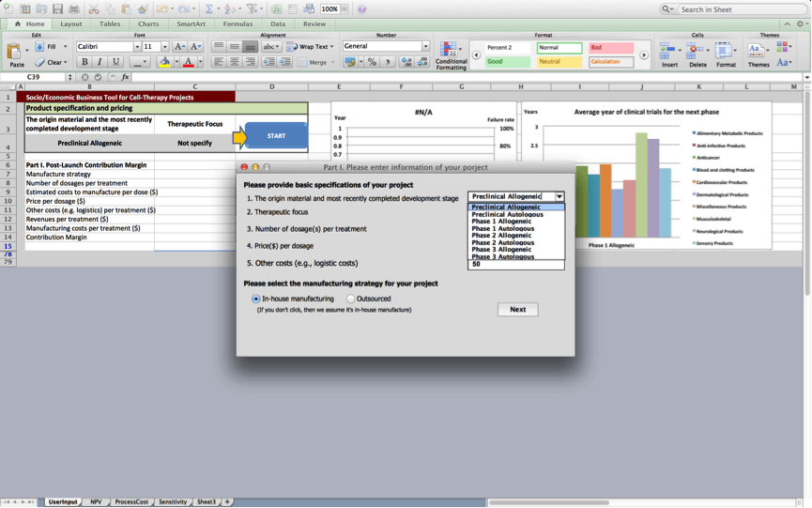Image resolution: width=812 pixels, height=508 pixels.
Task: Select the Outsourced radio button
Action: click(351, 299)
